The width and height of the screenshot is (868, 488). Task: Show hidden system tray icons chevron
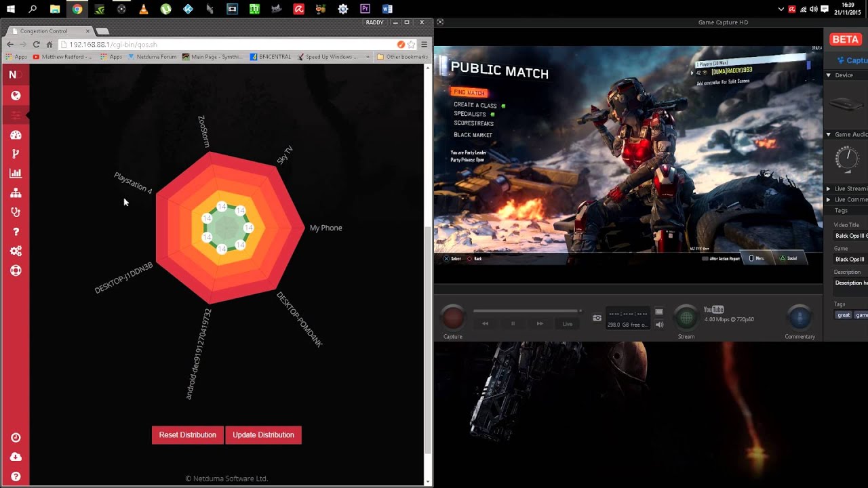(x=781, y=9)
